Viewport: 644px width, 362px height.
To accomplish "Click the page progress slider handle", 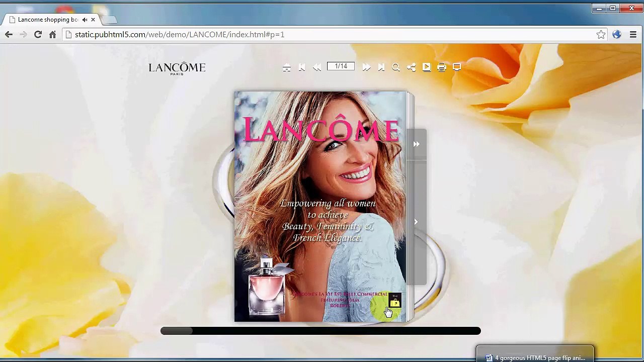I will click(x=177, y=331).
